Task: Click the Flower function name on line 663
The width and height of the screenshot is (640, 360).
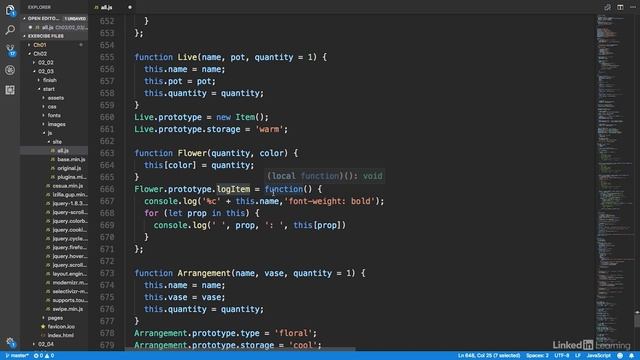Action: pos(192,153)
